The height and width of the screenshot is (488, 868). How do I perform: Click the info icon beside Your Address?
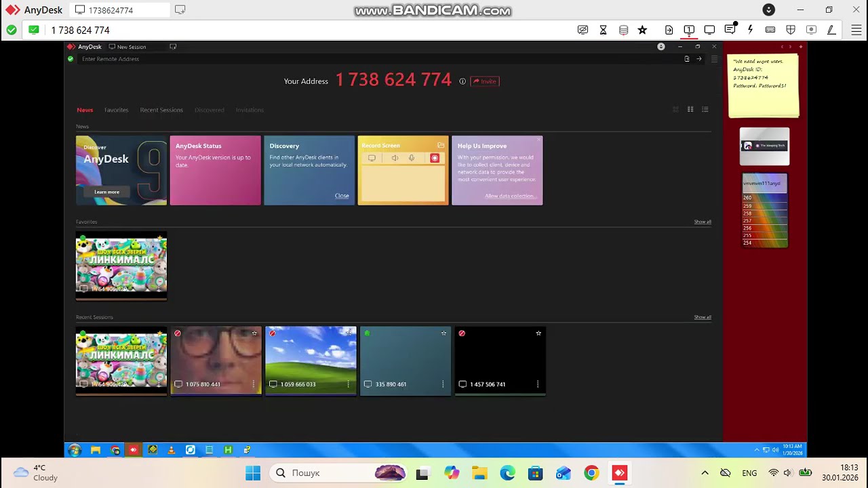pyautogui.click(x=462, y=81)
